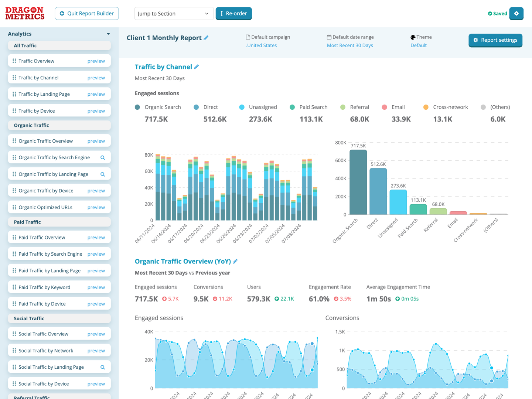Image resolution: width=532 pixels, height=399 pixels.
Task: Click the Theme palette icon
Action: pyautogui.click(x=413, y=37)
